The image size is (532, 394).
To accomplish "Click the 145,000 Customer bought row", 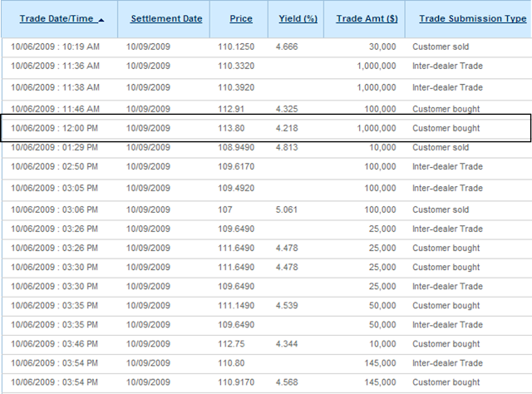I will click(x=266, y=382).
